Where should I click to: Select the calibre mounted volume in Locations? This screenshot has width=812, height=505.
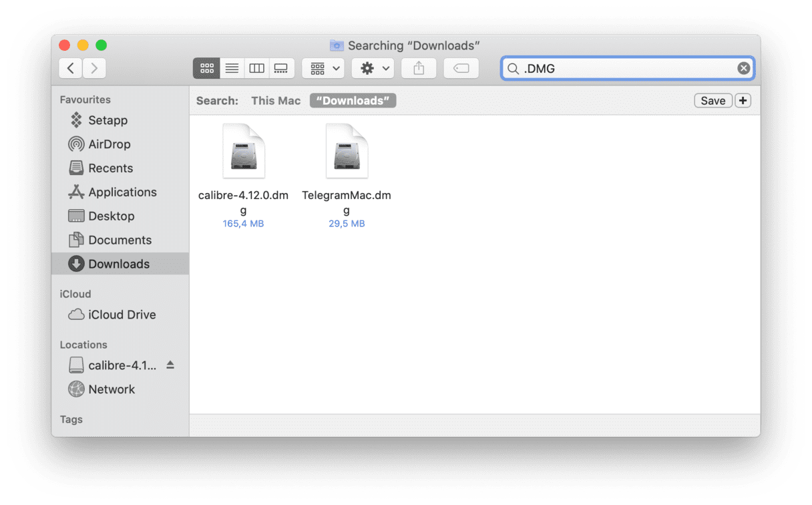pos(114,365)
